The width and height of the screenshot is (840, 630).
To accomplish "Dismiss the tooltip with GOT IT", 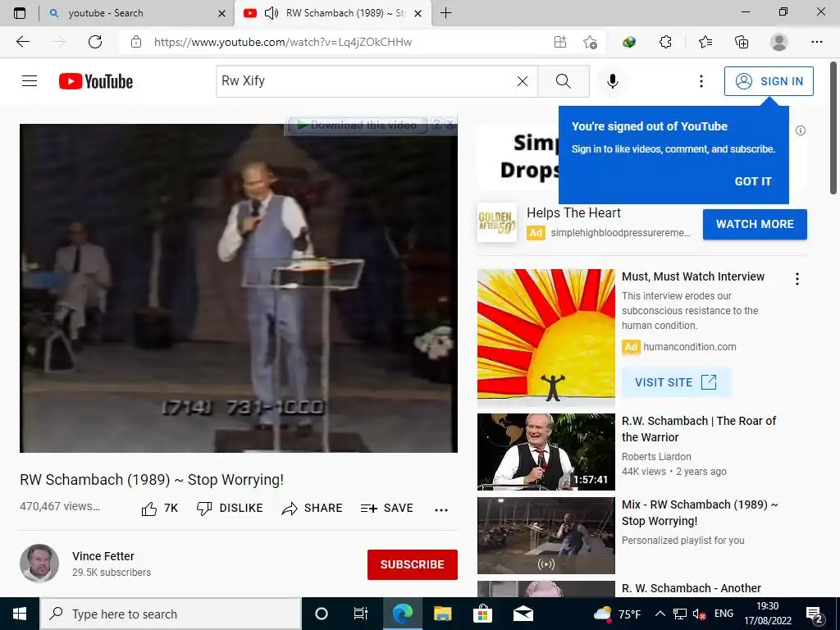I will tap(753, 181).
